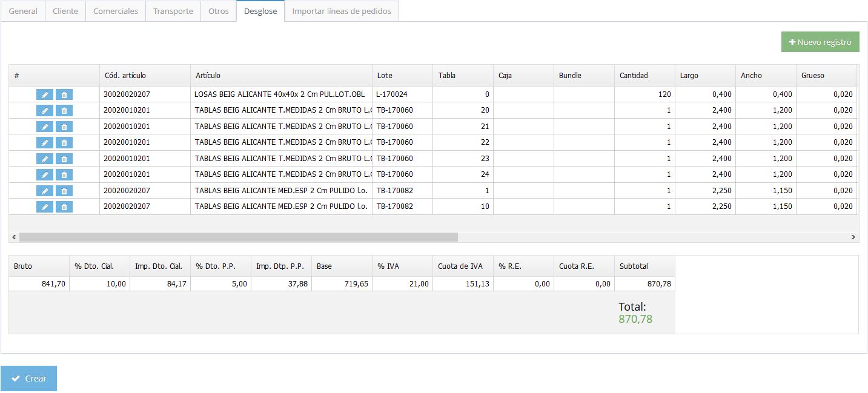Viewport: 868px width, 393px height.
Task: Click the Tabla column header
Action: coord(463,76)
